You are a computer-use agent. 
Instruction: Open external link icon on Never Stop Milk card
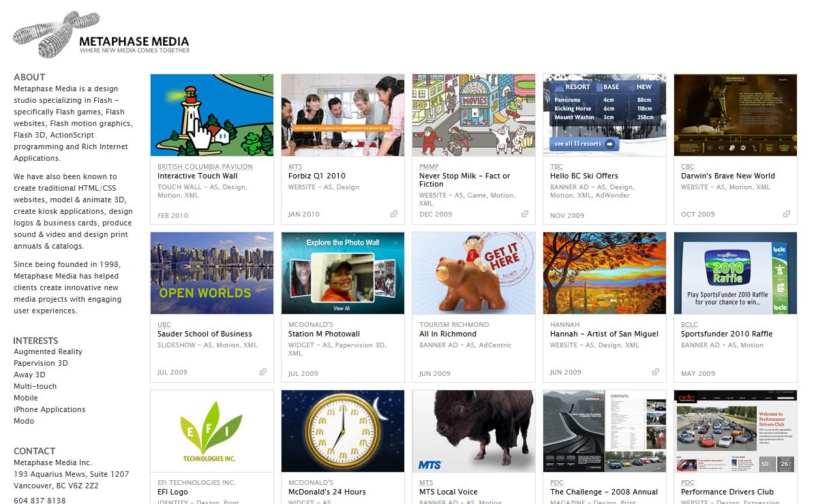(x=525, y=214)
